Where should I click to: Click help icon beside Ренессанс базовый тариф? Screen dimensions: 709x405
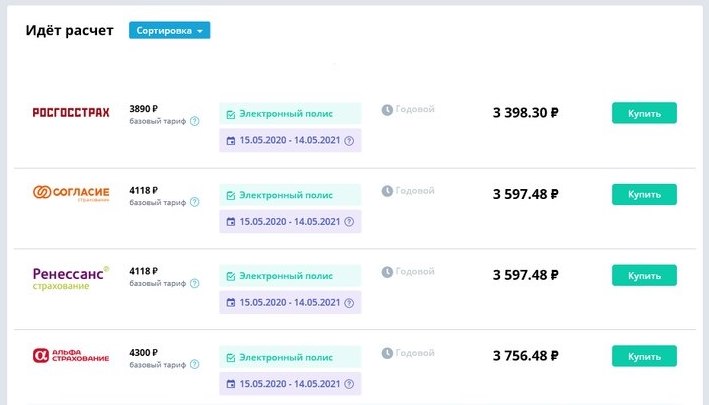(194, 283)
